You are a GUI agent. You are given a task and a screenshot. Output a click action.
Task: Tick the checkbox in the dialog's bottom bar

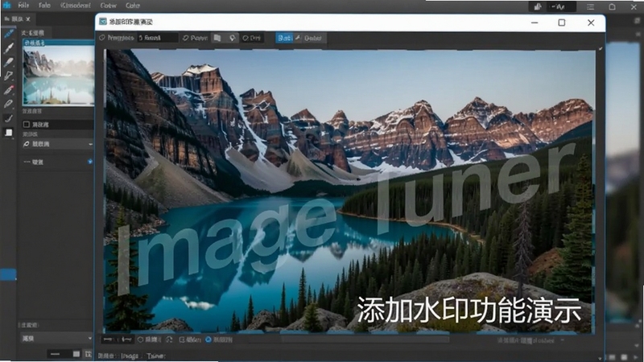(x=182, y=339)
